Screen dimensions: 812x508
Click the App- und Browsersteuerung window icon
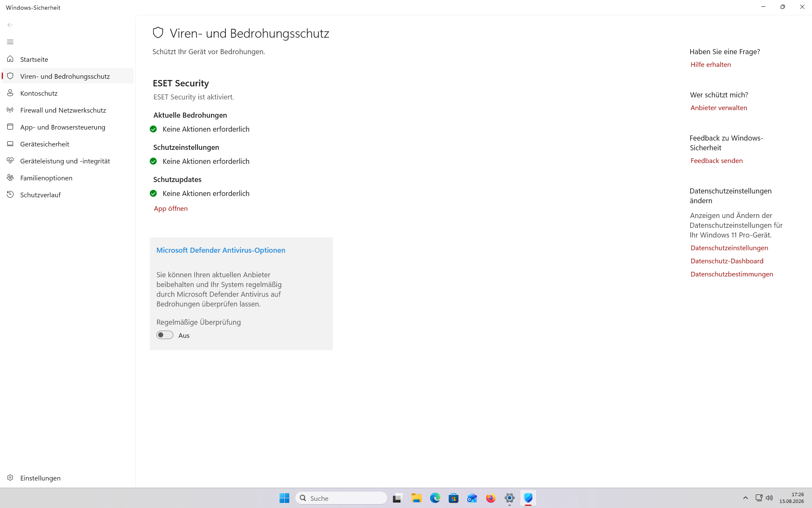pos(10,127)
